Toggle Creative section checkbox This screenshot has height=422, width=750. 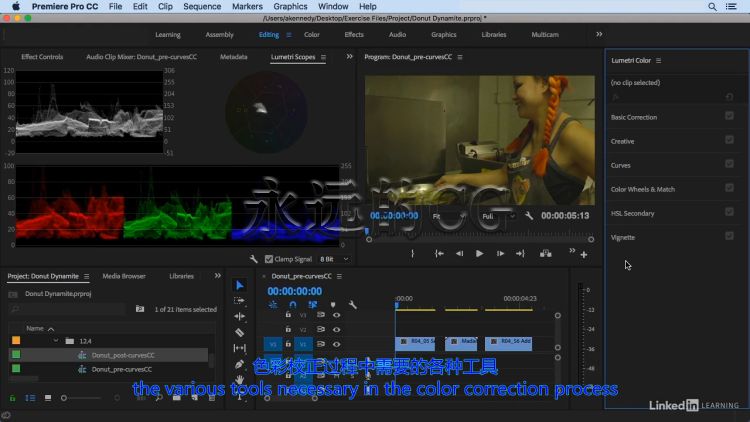pyautogui.click(x=729, y=140)
